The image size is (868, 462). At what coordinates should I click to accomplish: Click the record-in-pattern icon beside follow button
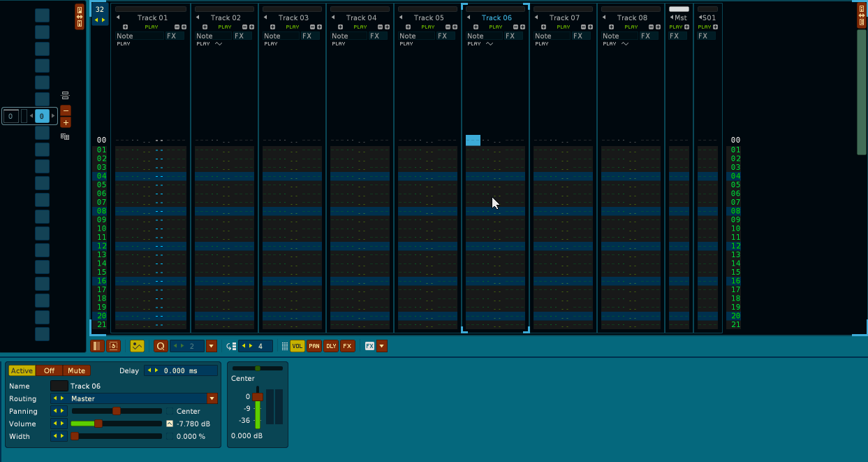(x=114, y=346)
